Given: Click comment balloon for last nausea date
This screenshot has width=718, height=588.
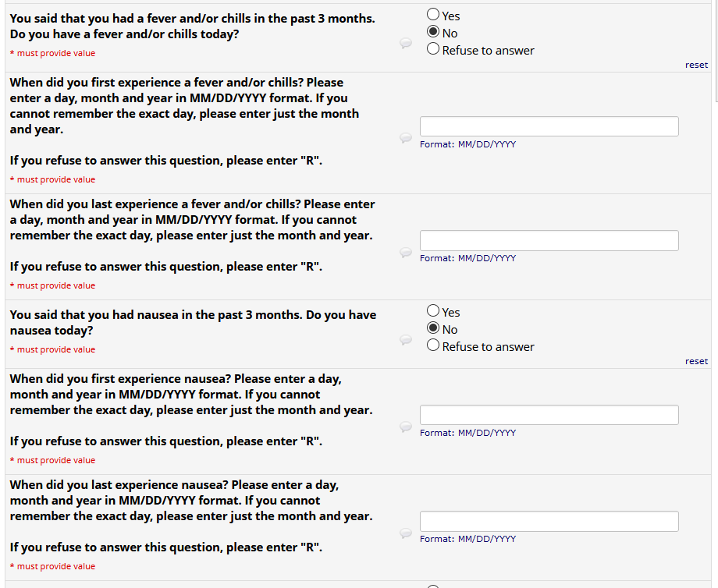Looking at the screenshot, I should click(x=406, y=533).
